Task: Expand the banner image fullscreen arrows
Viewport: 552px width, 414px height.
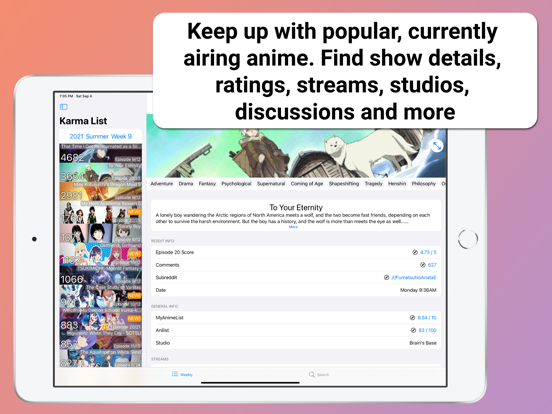Action: click(x=437, y=145)
